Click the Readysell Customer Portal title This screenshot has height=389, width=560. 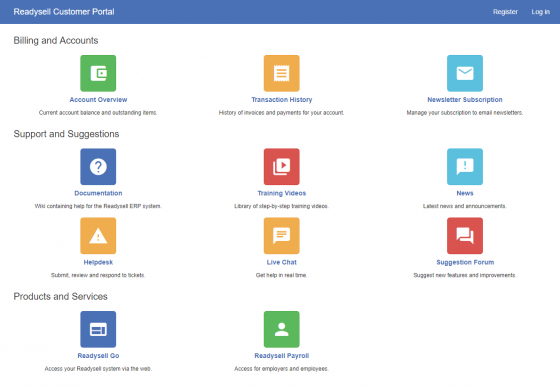point(64,12)
